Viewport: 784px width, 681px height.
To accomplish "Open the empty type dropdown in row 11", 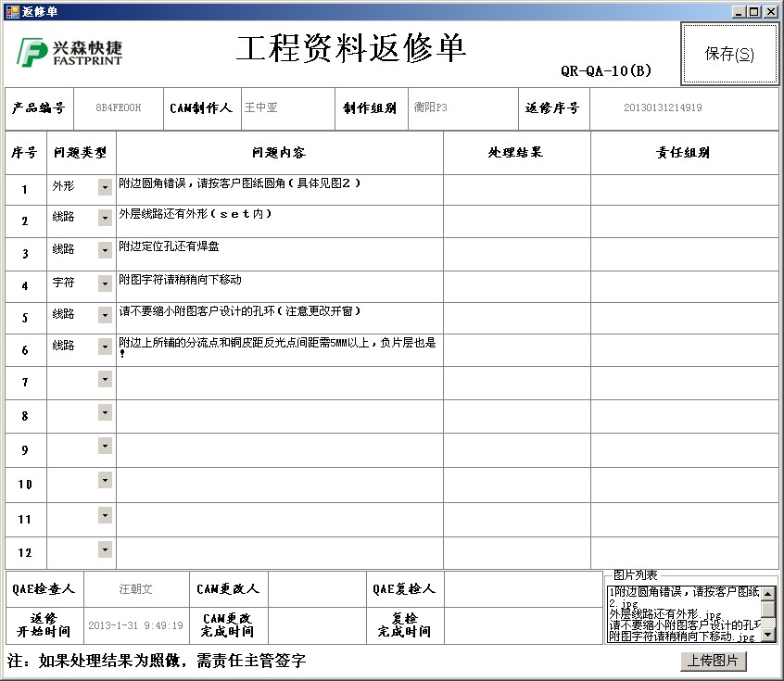I will click(105, 515).
